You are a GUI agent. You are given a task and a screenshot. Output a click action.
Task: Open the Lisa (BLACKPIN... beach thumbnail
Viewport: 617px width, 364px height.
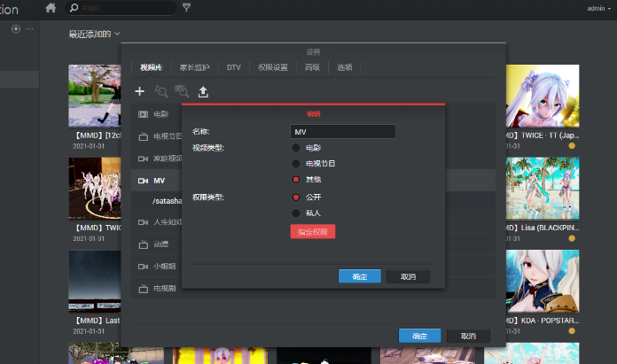pyautogui.click(x=543, y=189)
